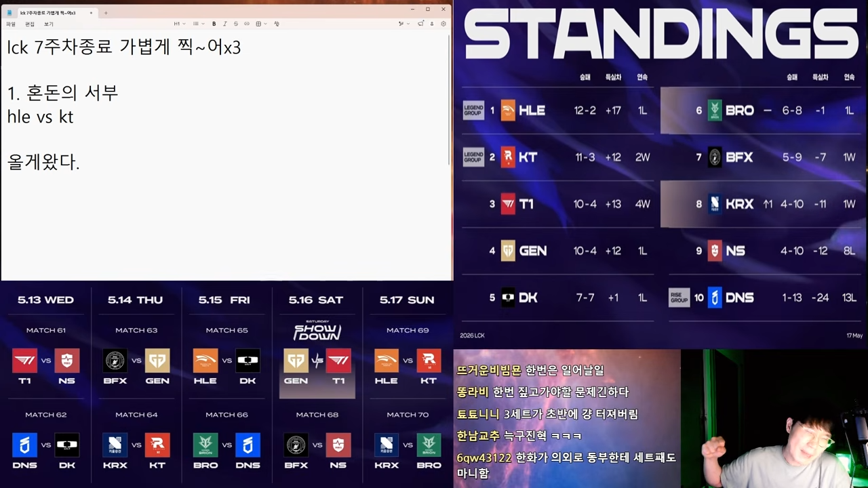This screenshot has height=488, width=868.
Task: Click the BRO logo in Match 66
Action: [x=205, y=445]
